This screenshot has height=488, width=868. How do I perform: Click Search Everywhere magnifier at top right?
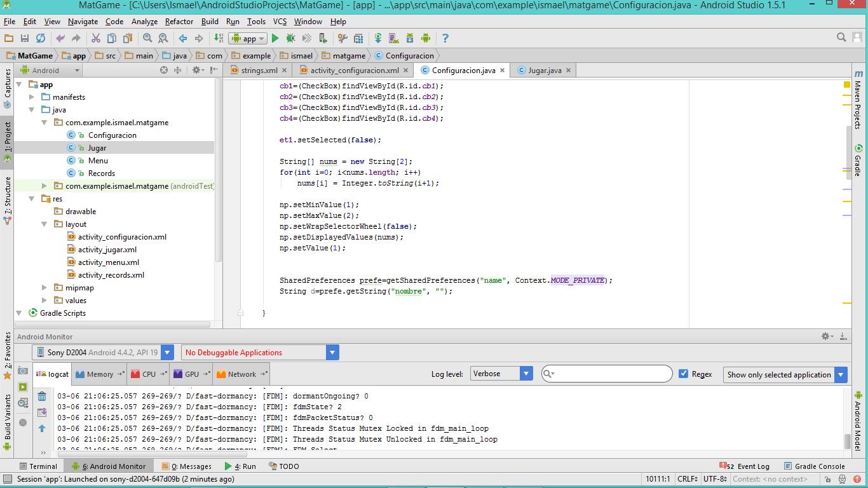(841, 37)
